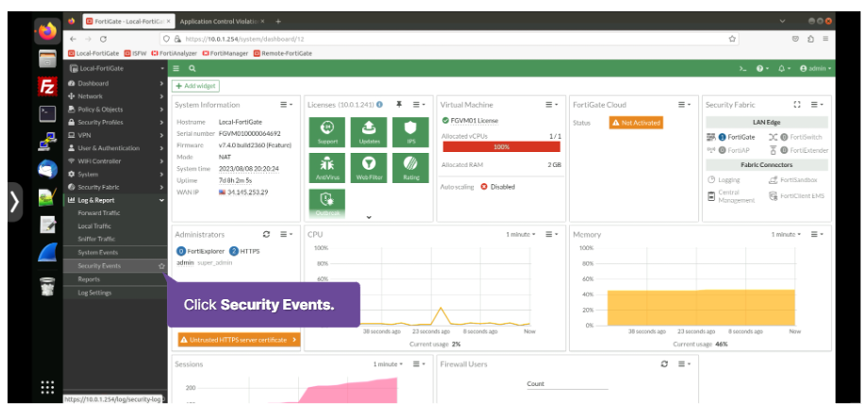Open the Updates license tile
Viewport: 868px width, 420px height.
point(369,132)
